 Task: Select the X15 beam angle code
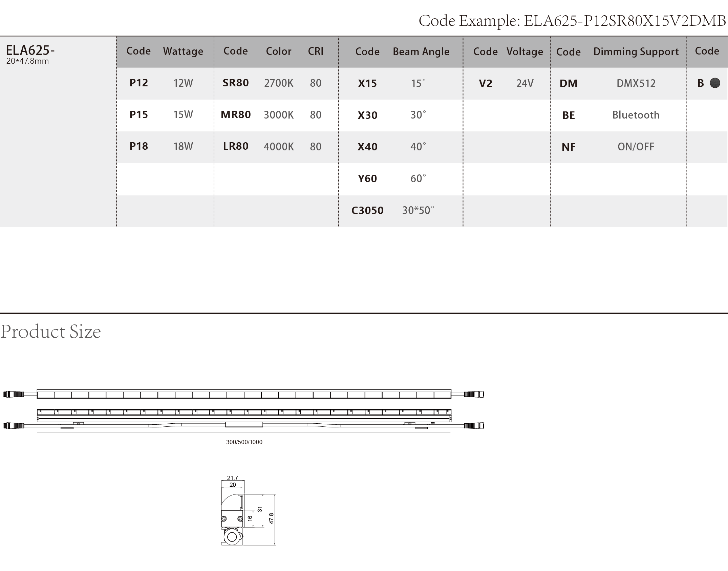point(367,84)
